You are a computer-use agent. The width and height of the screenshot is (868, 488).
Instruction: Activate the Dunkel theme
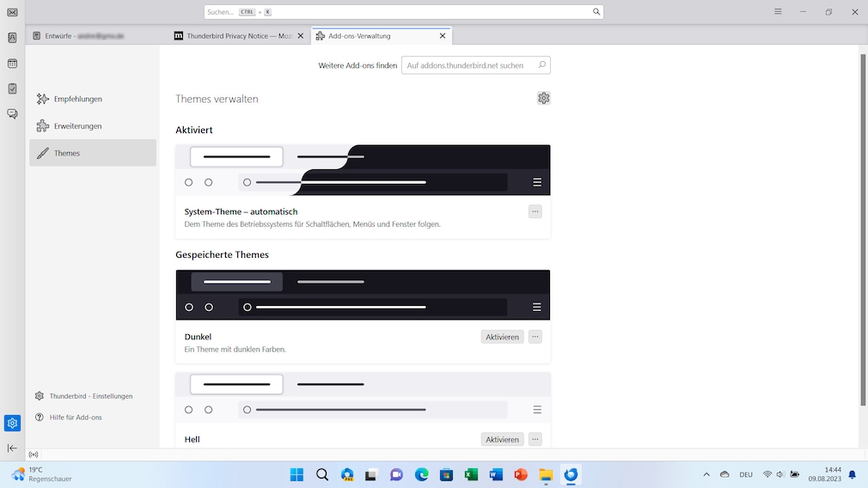click(x=502, y=337)
